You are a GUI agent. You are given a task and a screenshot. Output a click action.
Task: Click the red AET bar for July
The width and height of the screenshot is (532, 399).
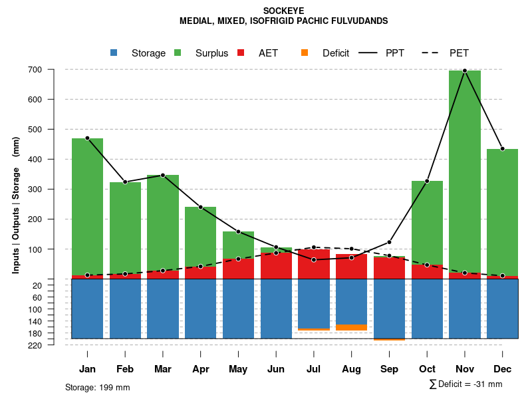(x=314, y=264)
